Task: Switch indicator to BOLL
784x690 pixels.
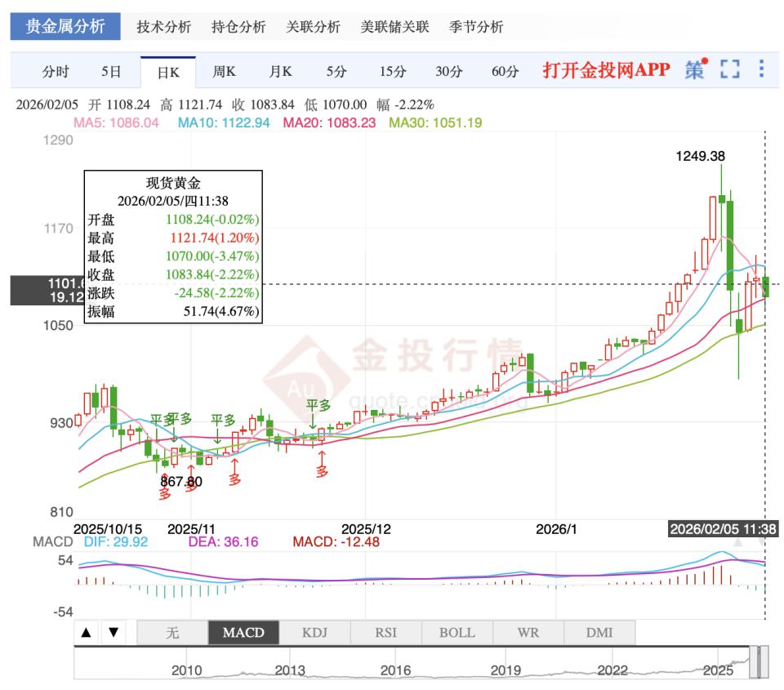Action: [457, 633]
